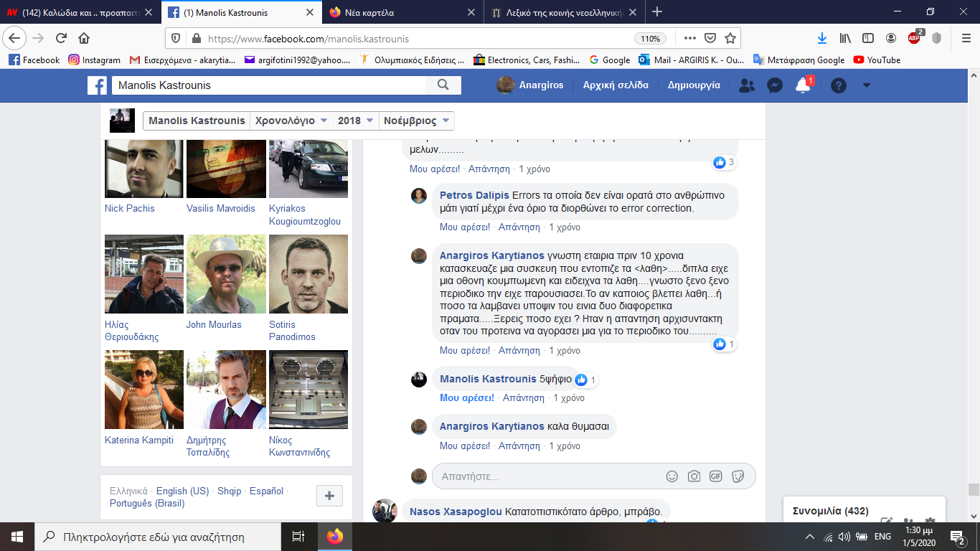
Task: Open the YouTube bookmark
Action: pos(877,60)
